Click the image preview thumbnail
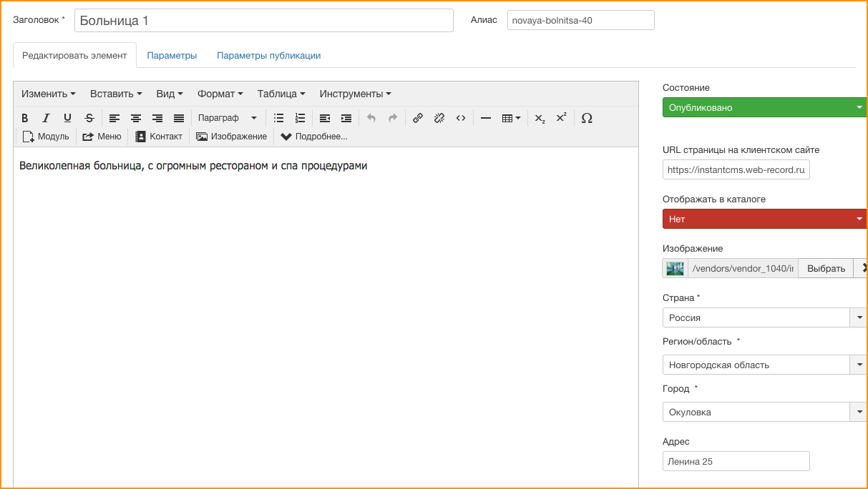 point(675,268)
